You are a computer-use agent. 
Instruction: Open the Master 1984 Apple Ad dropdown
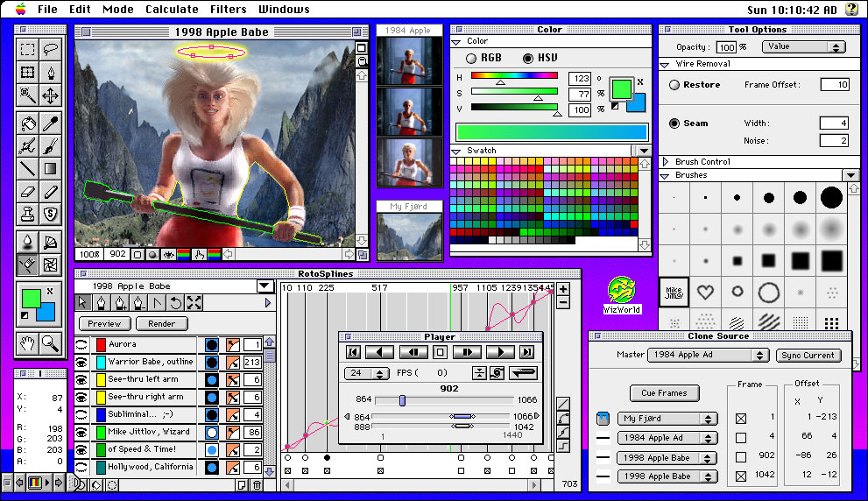(709, 356)
